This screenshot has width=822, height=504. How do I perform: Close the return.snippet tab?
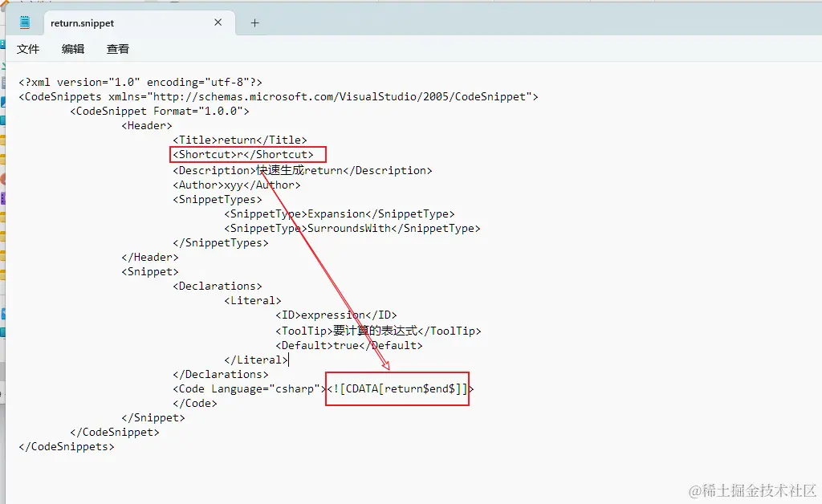point(218,22)
